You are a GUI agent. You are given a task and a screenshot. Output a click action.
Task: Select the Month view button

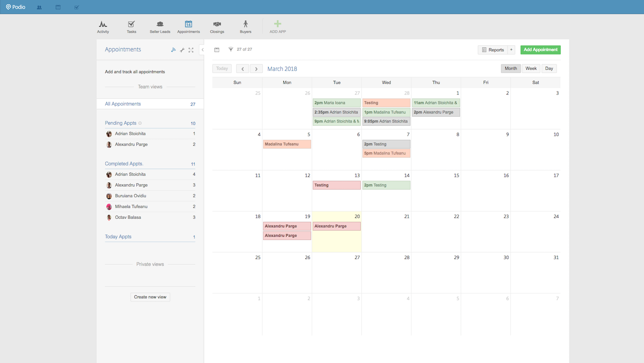pos(511,69)
